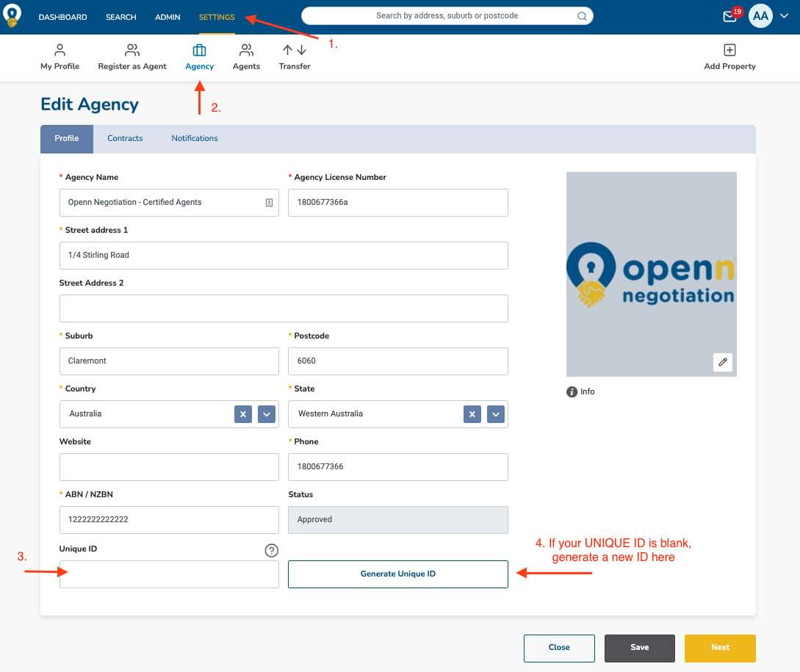Click the Openn logo in the header
The height and width of the screenshot is (672, 800).
pyautogui.click(x=12, y=15)
